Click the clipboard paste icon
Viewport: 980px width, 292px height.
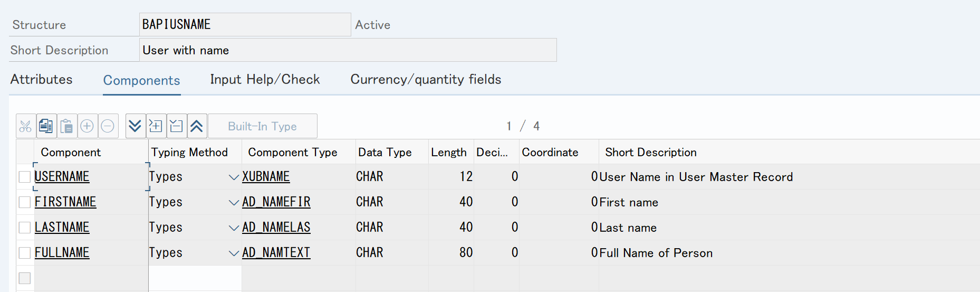click(x=66, y=126)
